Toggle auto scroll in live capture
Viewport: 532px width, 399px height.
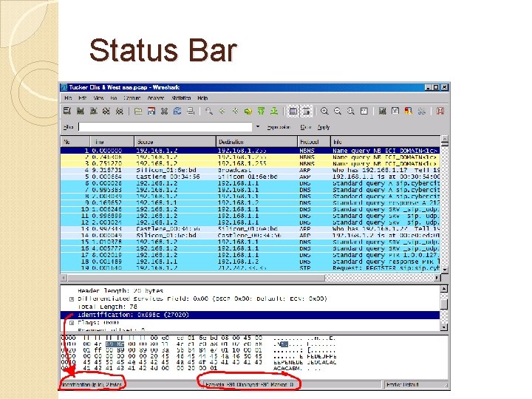[x=306, y=111]
